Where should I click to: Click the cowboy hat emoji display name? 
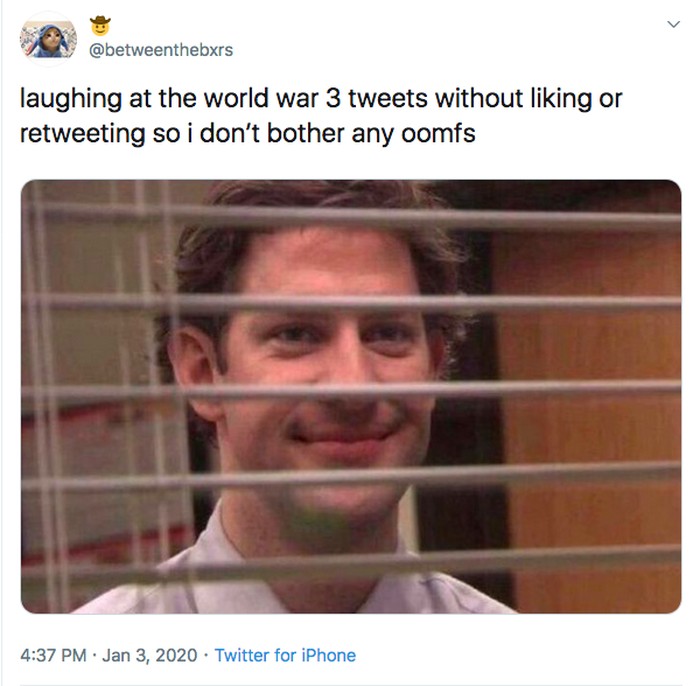tap(100, 26)
